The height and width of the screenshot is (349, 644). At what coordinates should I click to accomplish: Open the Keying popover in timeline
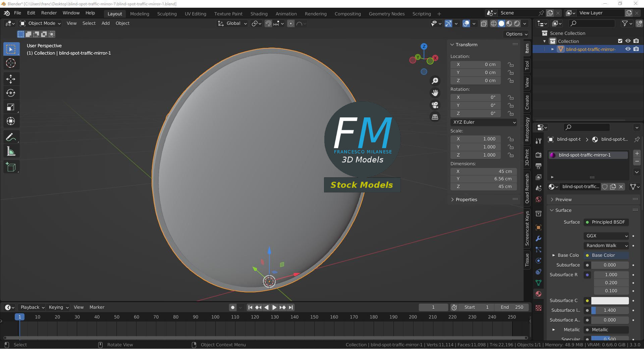pyautogui.click(x=58, y=307)
